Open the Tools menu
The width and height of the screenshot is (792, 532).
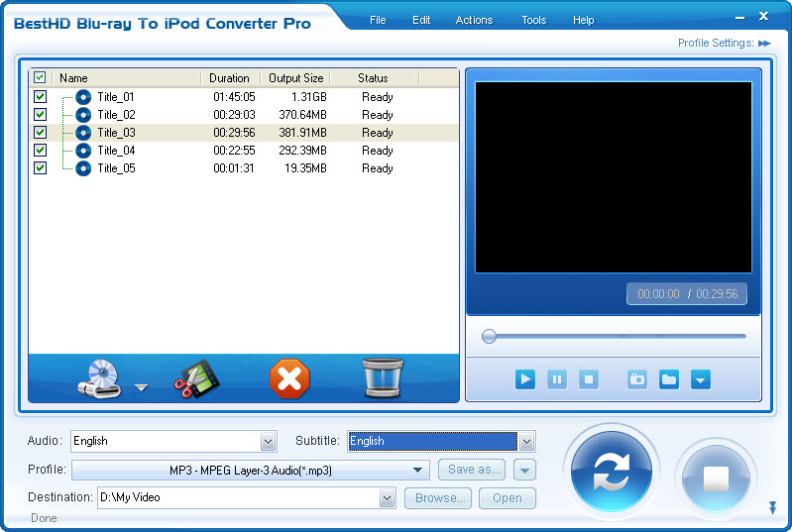coord(534,20)
